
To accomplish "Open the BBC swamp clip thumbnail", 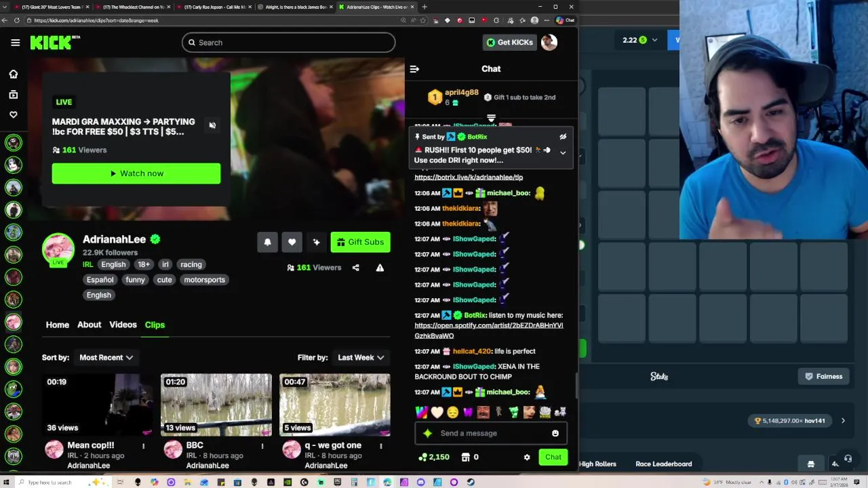I will [216, 405].
